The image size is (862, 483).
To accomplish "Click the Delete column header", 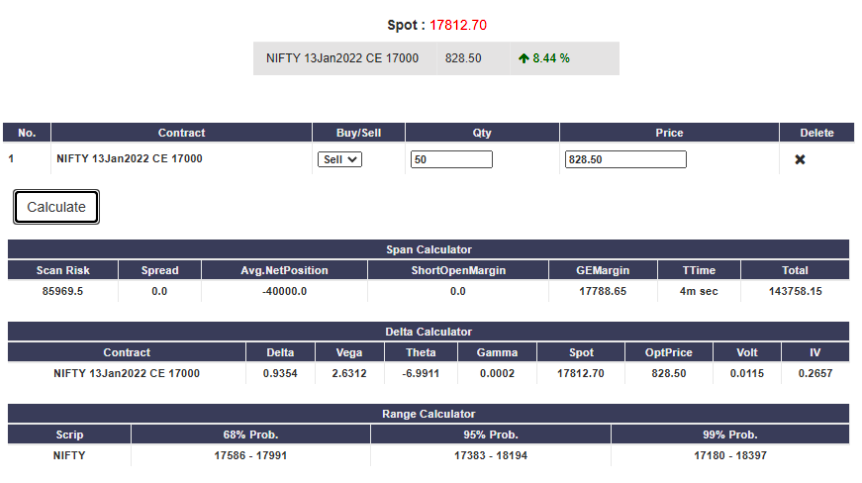I will tap(817, 133).
